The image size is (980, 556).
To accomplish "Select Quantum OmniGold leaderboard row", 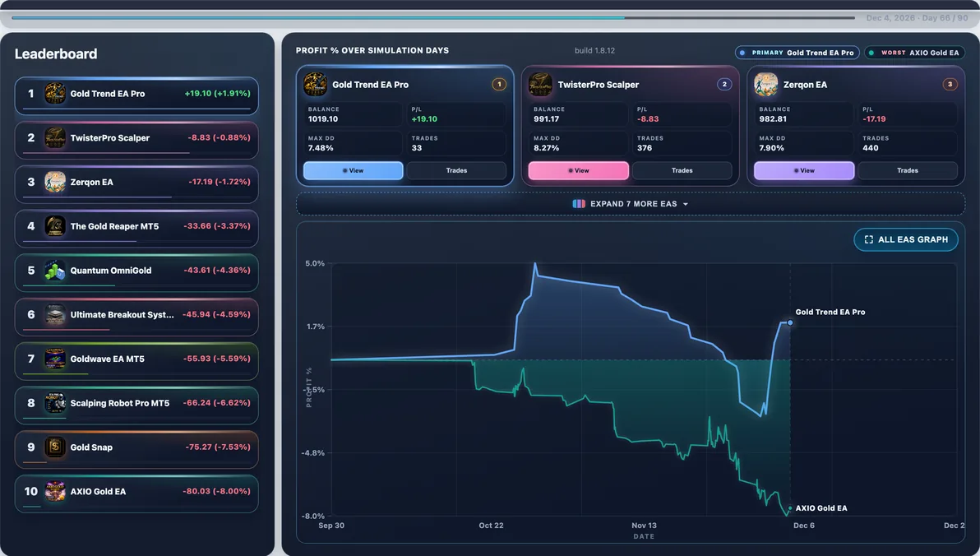I will [136, 273].
